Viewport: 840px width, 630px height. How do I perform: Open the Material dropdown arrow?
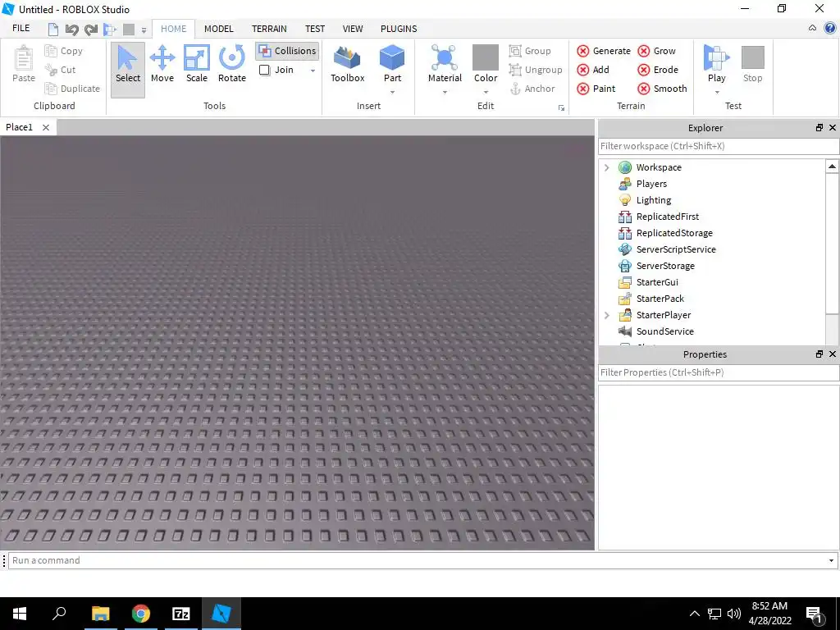click(445, 92)
